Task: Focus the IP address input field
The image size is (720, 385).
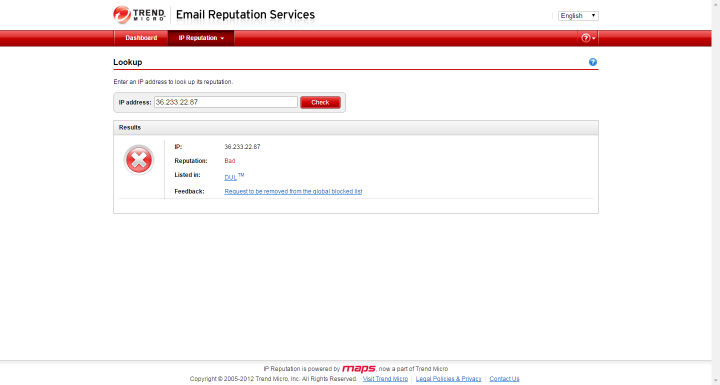Action: 225,102
